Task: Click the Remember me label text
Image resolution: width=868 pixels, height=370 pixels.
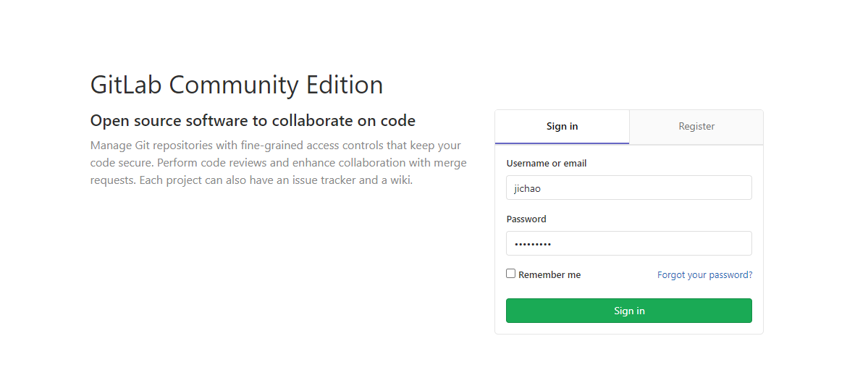Action: (549, 274)
